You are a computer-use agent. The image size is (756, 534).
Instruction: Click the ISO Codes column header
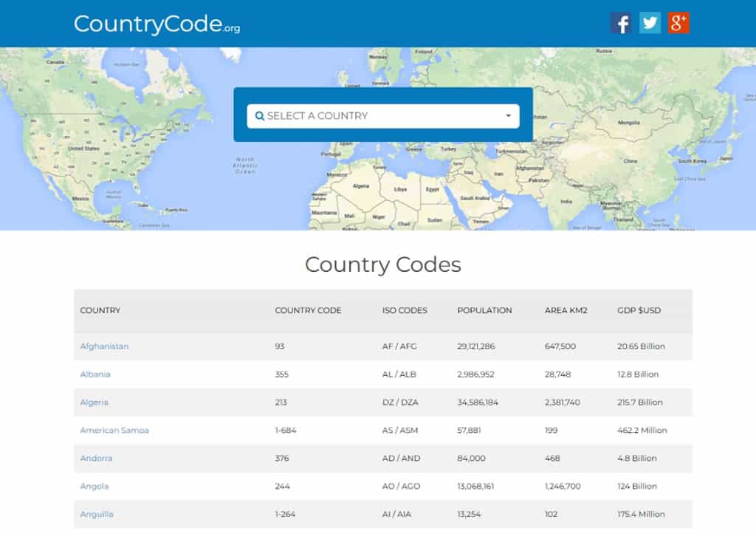[x=405, y=311]
